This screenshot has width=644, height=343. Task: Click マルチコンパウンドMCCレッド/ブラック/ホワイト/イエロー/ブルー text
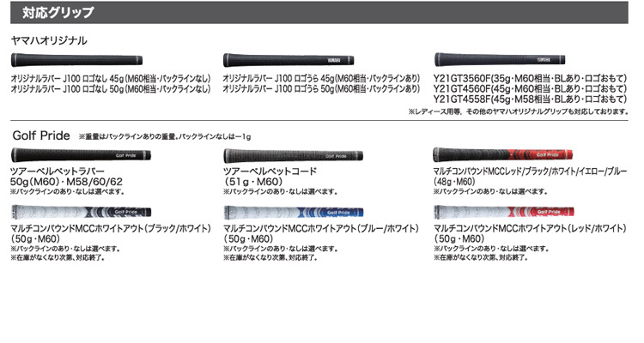(531, 171)
